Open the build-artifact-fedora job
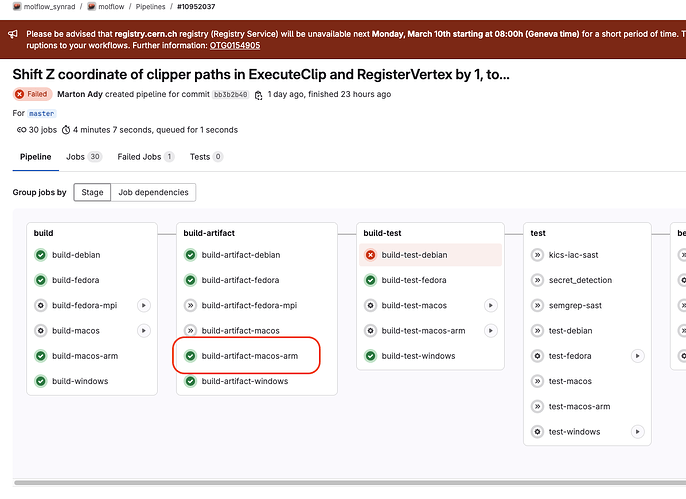686x499 pixels. tap(240, 280)
